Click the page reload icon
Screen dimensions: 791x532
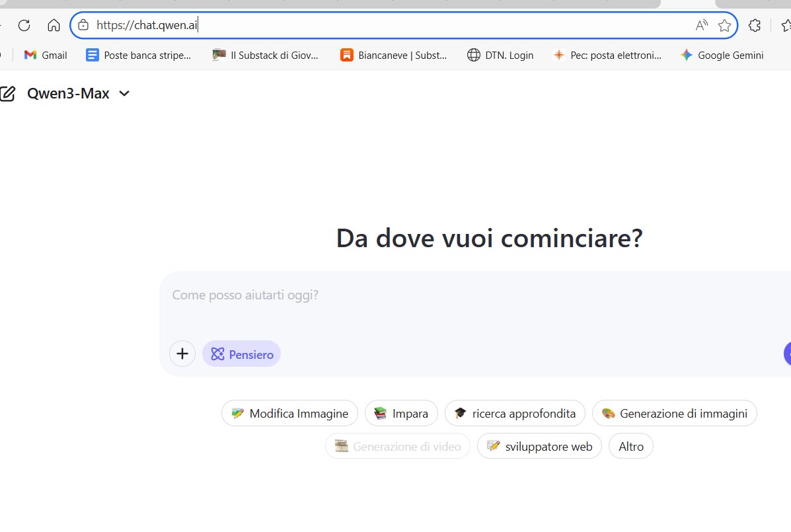[24, 25]
